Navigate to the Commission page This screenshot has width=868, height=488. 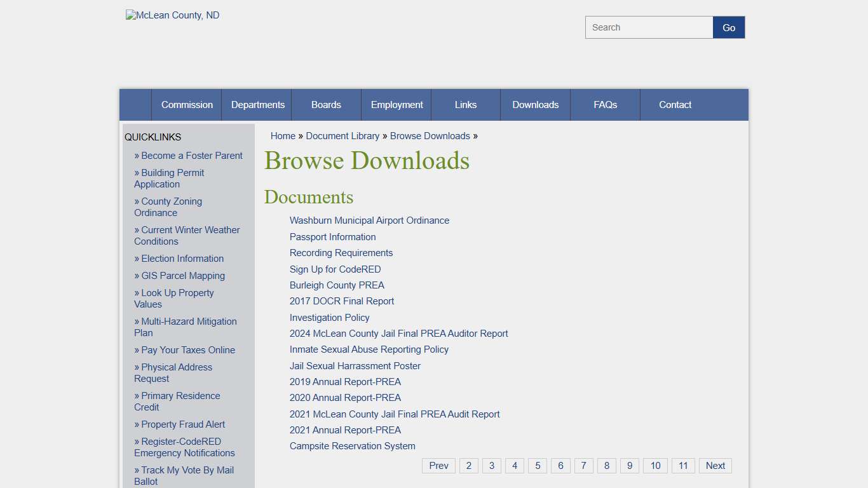[x=186, y=104]
